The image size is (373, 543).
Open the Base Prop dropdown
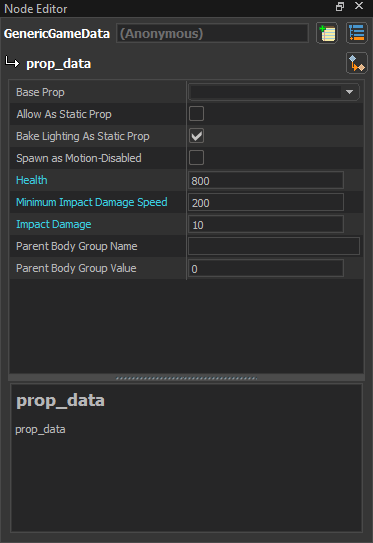coord(274,92)
